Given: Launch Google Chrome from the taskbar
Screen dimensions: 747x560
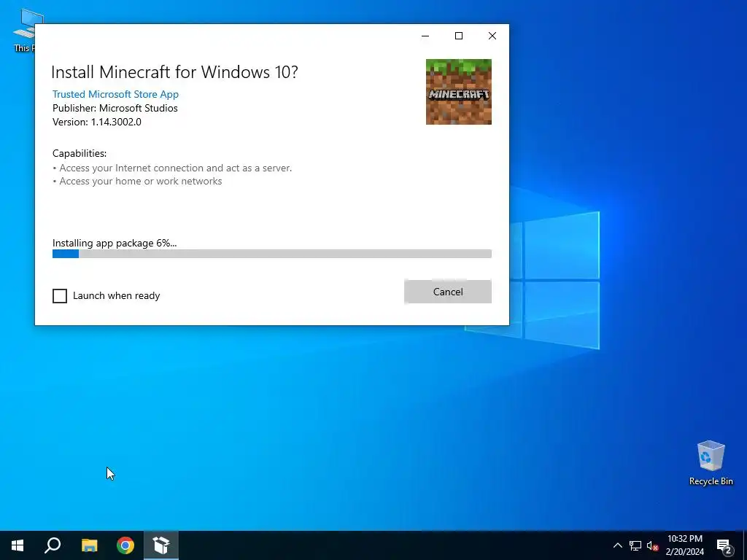Looking at the screenshot, I should coord(125,545).
